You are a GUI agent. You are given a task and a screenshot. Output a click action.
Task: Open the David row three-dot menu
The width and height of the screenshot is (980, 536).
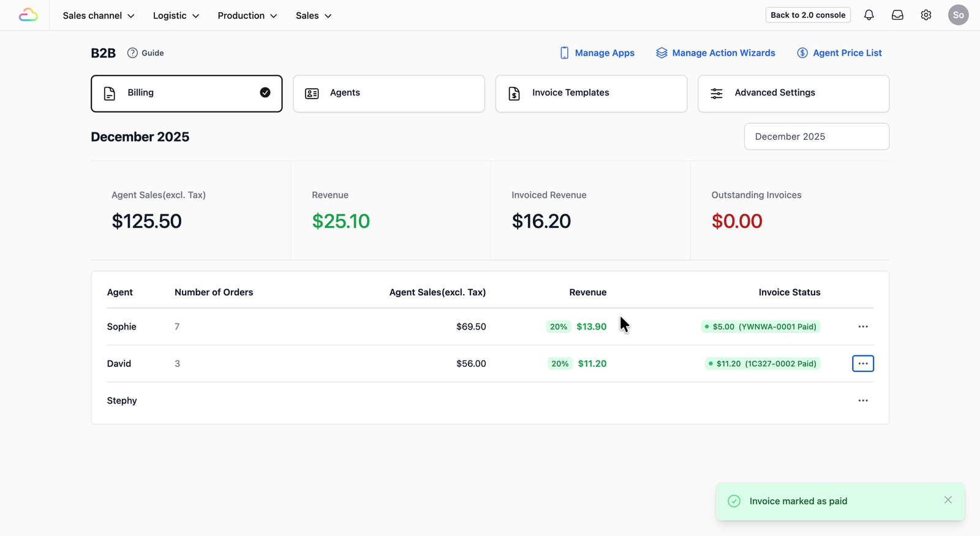[x=863, y=363]
